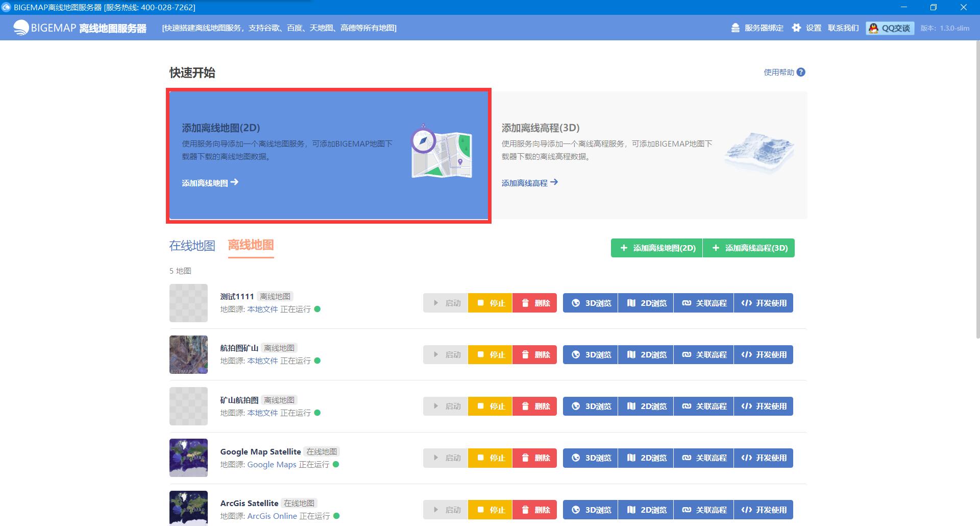
Task: Open 2D浏览 for Google Map Satellite
Action: pyautogui.click(x=646, y=458)
